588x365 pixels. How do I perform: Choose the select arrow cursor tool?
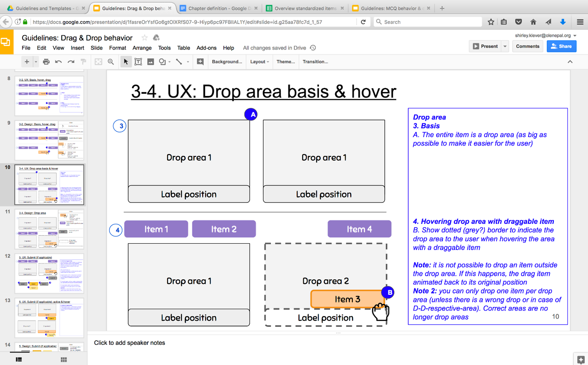pyautogui.click(x=126, y=62)
